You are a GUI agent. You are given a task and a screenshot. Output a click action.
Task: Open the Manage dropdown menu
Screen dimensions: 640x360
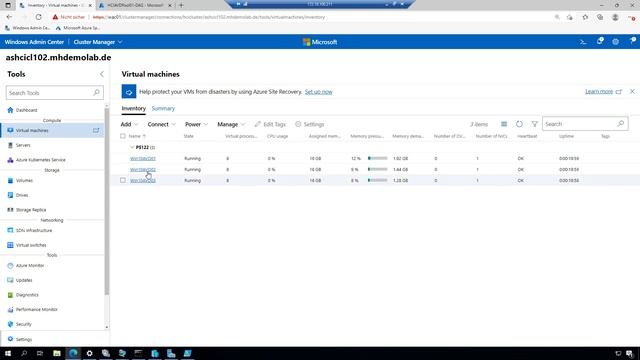tap(231, 124)
